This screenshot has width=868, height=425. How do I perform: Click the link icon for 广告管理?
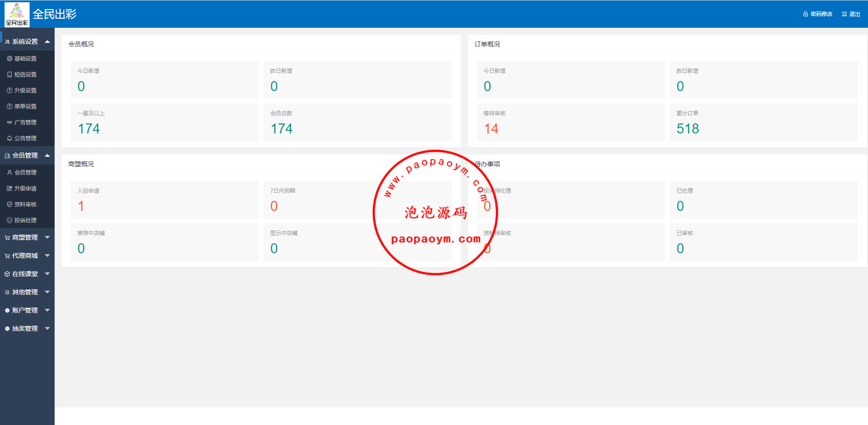10,123
